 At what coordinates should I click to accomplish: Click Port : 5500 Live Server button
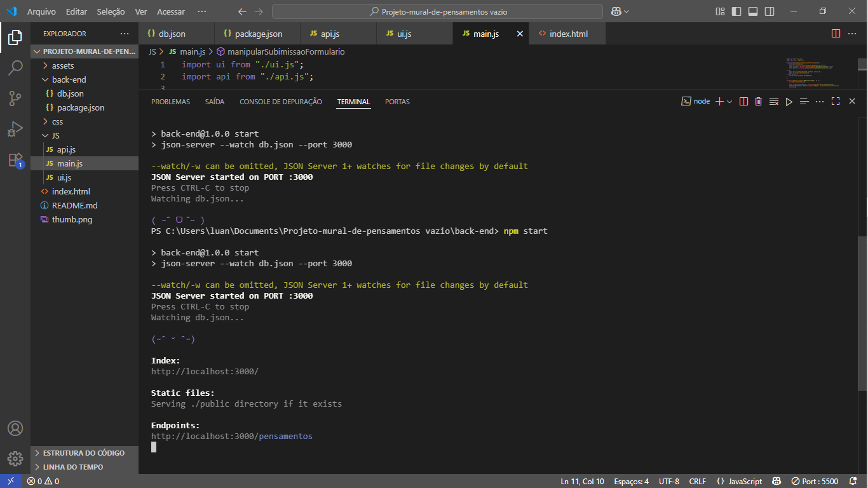[815, 481]
